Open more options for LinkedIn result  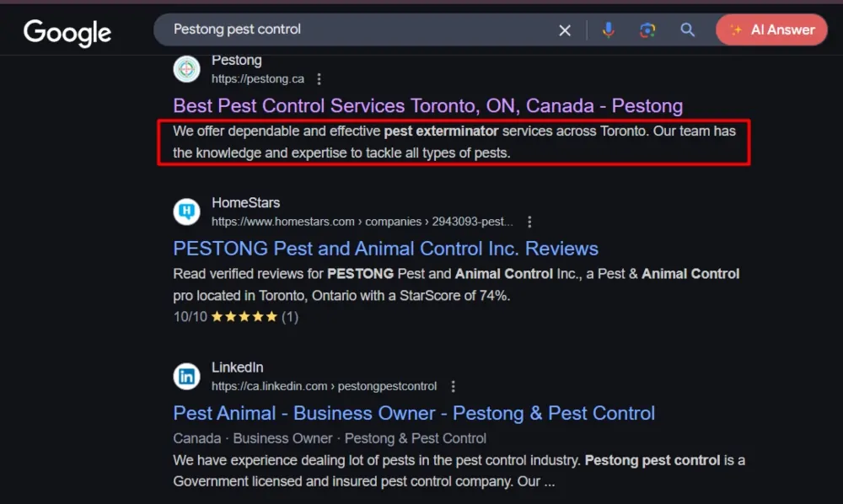click(x=453, y=386)
